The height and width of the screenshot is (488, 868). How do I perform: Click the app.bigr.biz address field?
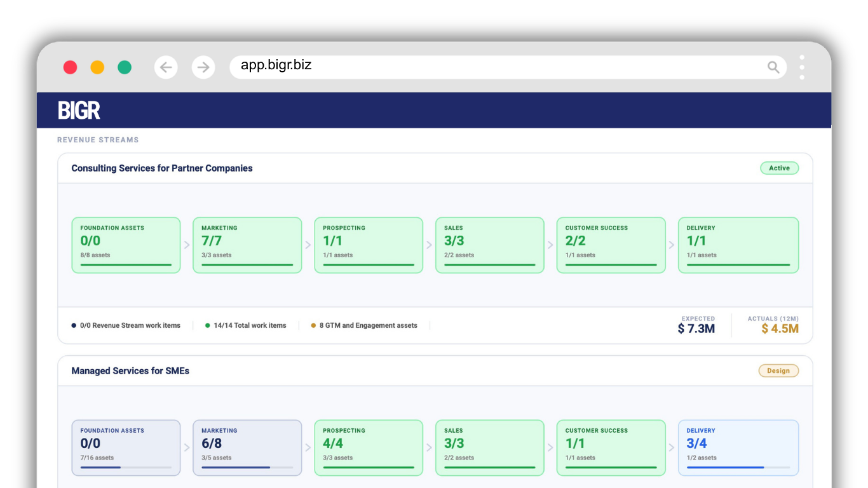(x=508, y=67)
